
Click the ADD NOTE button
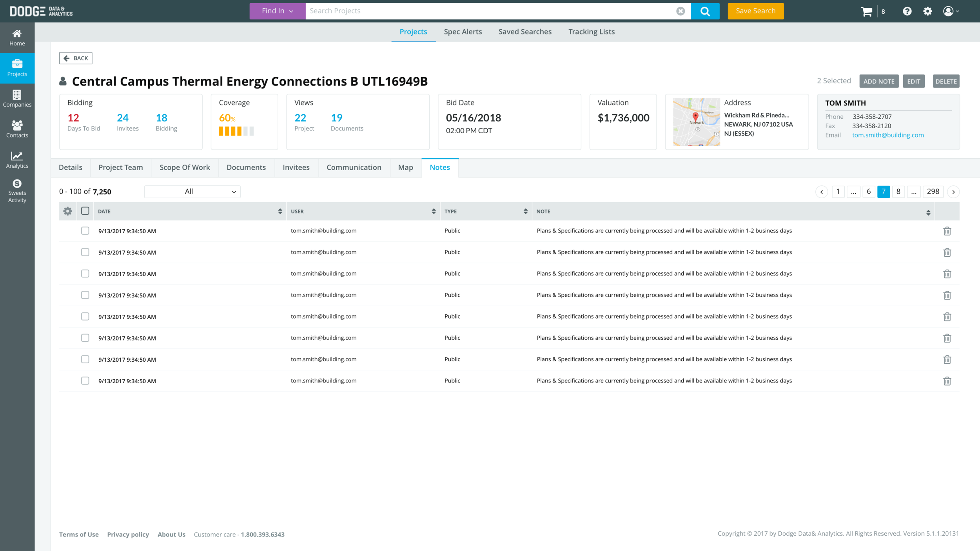(878, 82)
